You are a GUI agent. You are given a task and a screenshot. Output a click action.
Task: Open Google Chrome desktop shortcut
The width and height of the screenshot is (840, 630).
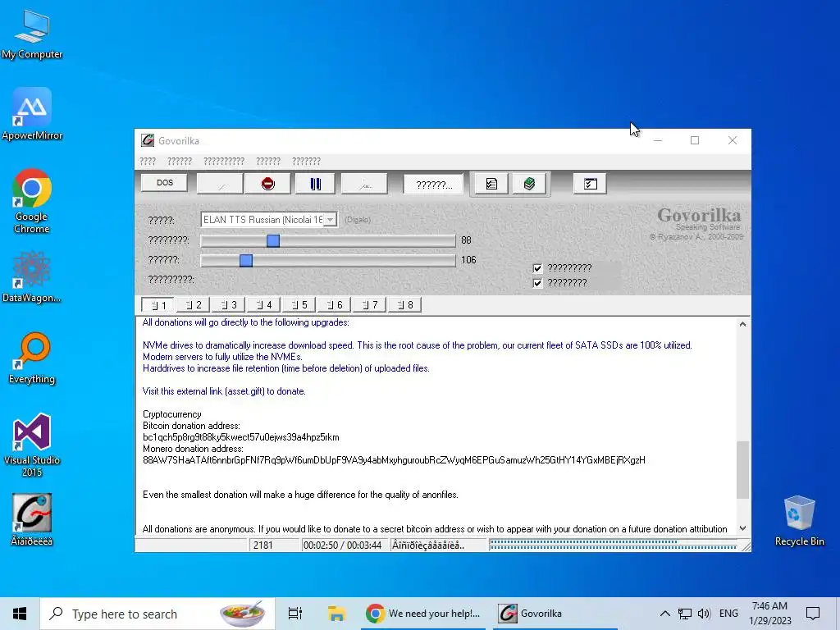32,201
